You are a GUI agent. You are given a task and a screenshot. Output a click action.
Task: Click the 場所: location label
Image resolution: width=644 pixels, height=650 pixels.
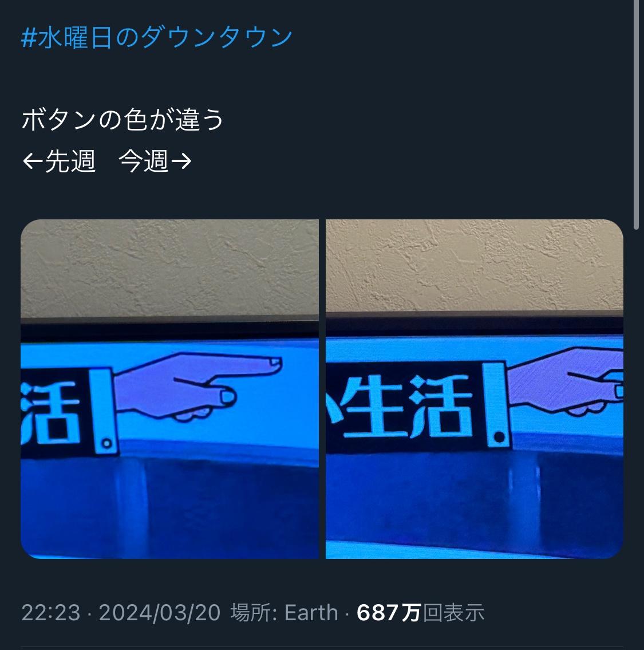(254, 613)
